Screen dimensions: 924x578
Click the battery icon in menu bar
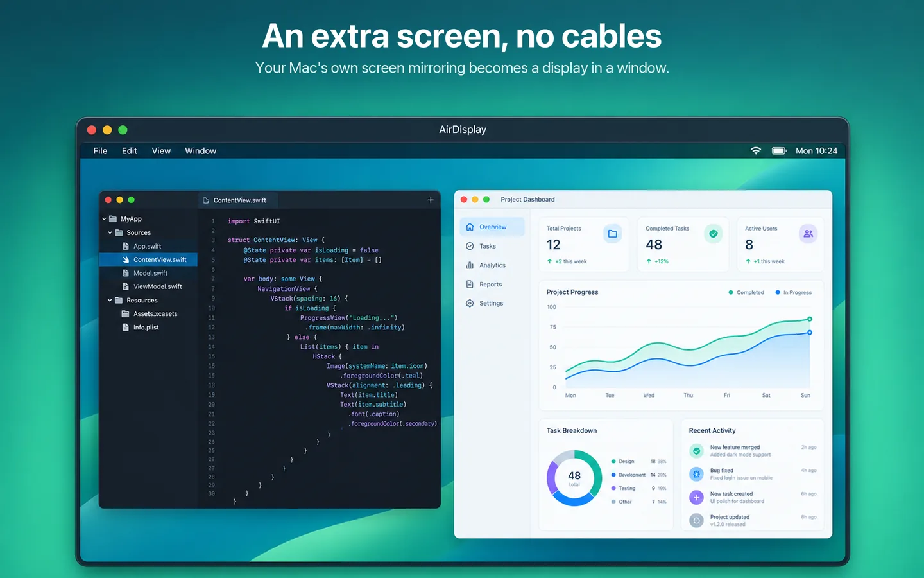coord(779,151)
